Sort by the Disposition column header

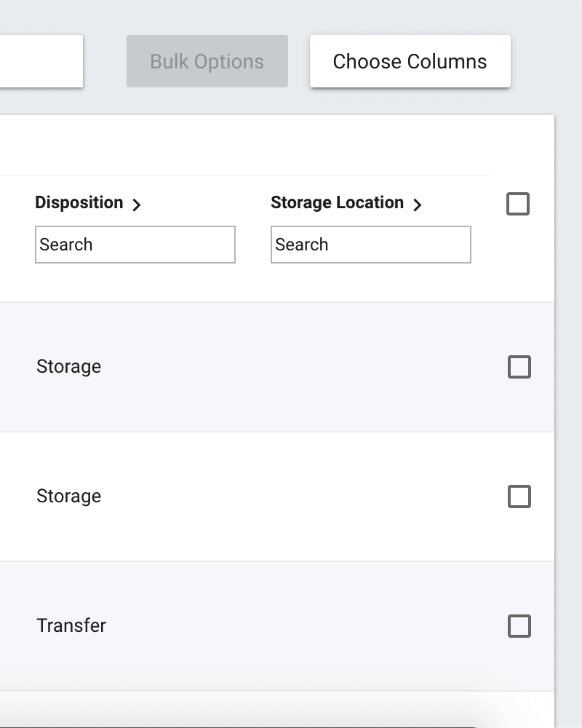tap(79, 202)
